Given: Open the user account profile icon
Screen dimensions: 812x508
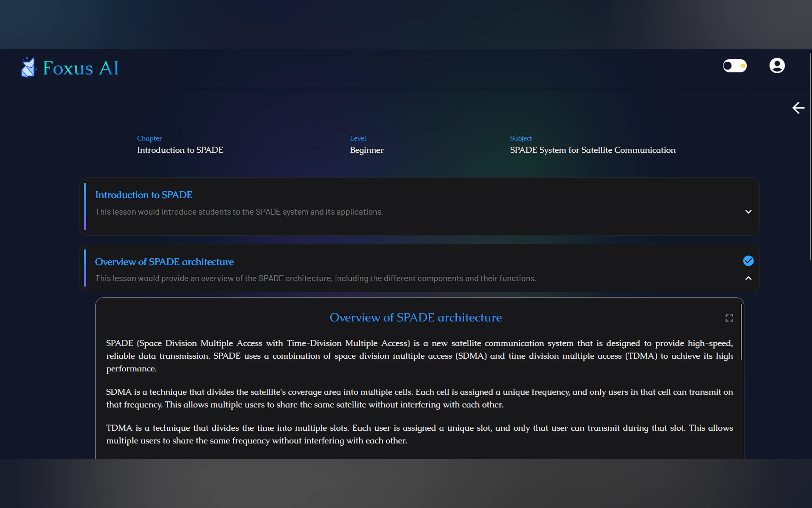Looking at the screenshot, I should coord(777,66).
